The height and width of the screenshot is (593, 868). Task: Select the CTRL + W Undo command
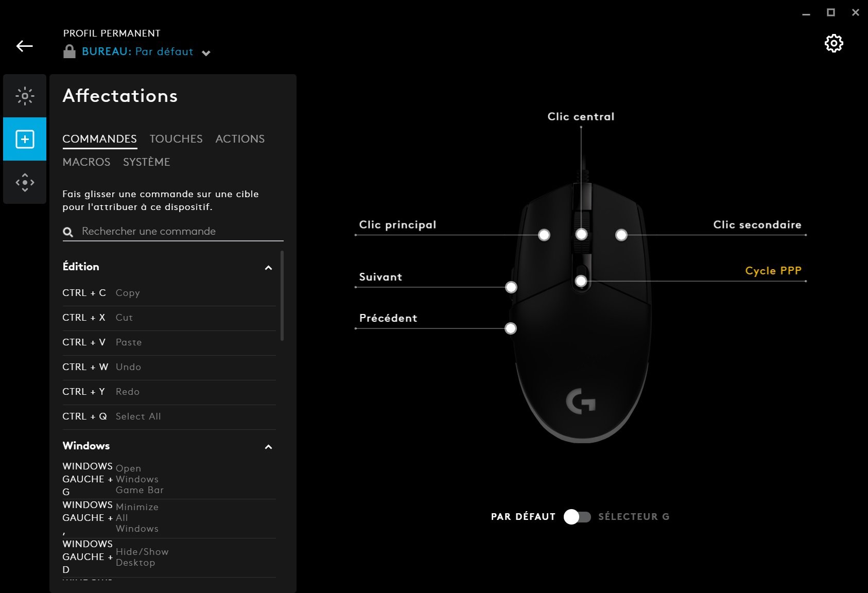pos(169,367)
